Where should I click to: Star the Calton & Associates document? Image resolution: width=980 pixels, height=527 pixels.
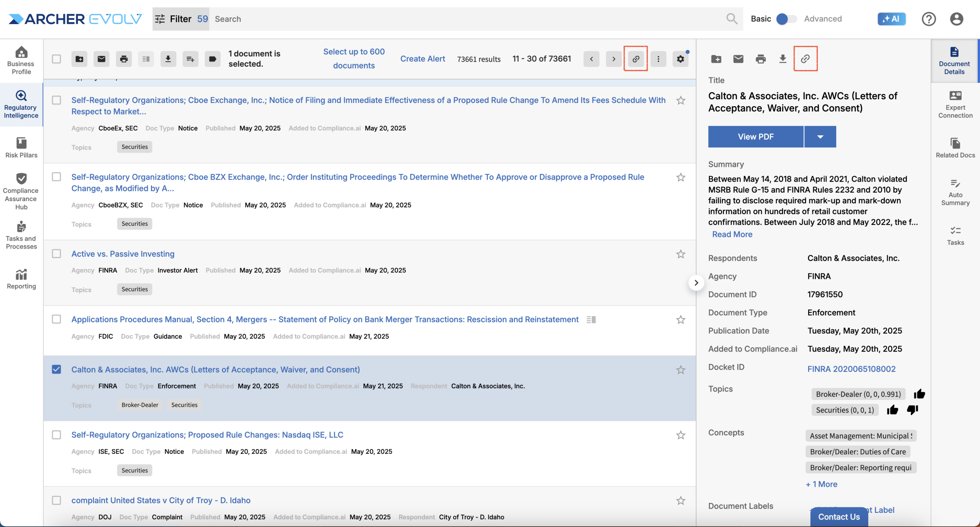(680, 370)
